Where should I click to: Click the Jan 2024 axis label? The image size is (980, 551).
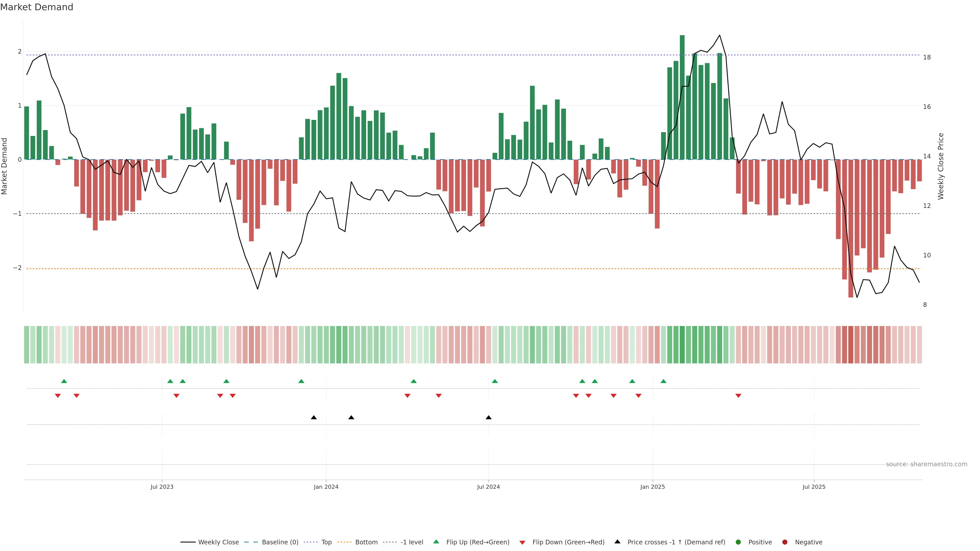(326, 487)
